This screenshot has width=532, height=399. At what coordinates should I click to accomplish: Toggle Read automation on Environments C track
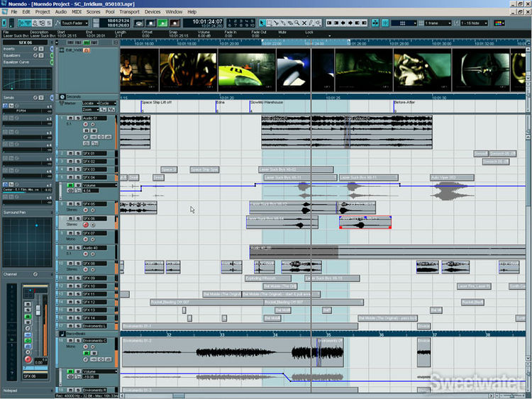[87, 354]
